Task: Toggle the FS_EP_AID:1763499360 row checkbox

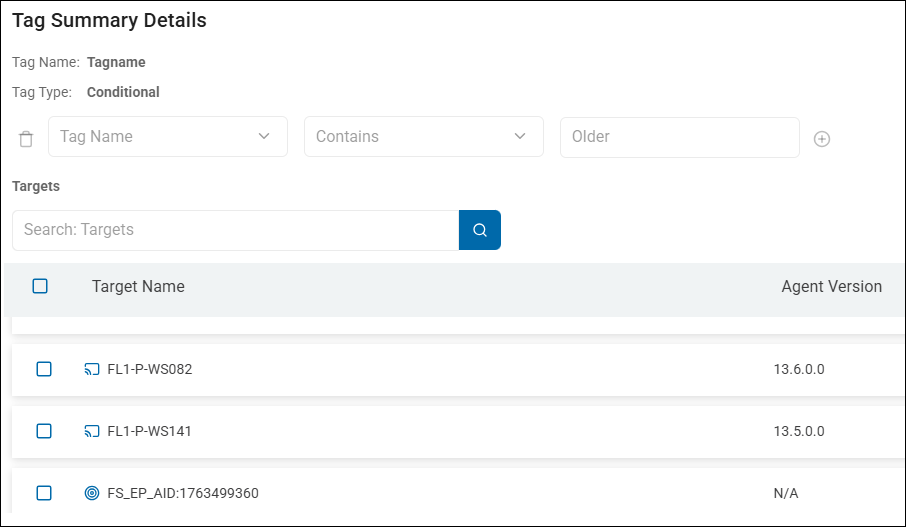Action: 44,493
